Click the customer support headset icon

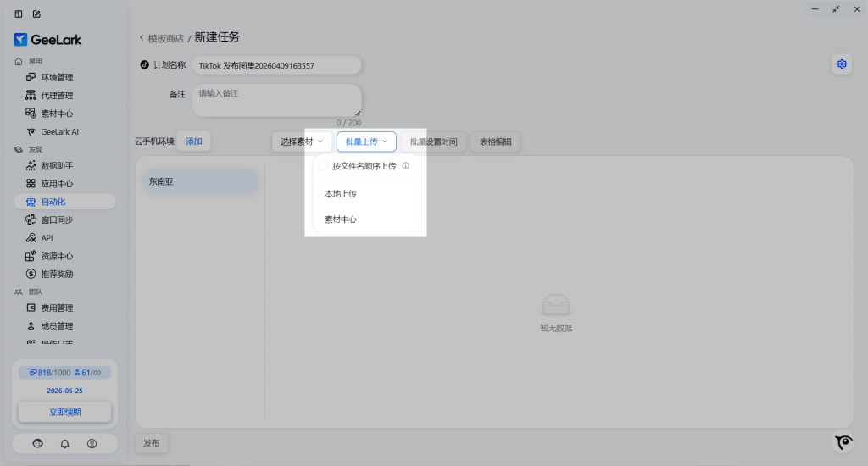click(x=37, y=443)
